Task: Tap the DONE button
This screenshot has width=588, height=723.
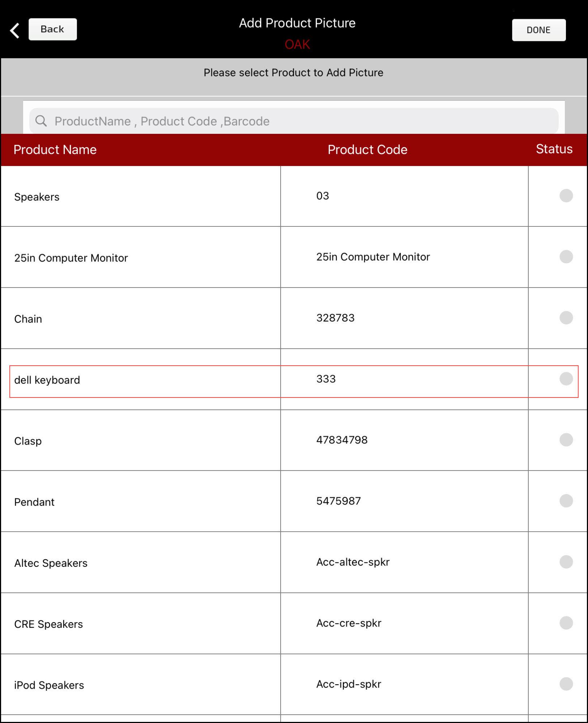Action: tap(538, 30)
